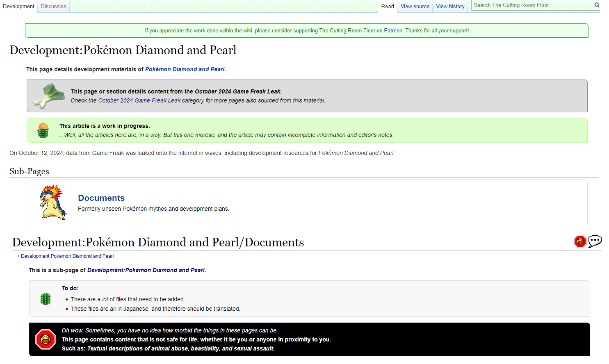The height and width of the screenshot is (364, 609).
Task: Click the leek icon in leak notice
Action: coord(49,96)
